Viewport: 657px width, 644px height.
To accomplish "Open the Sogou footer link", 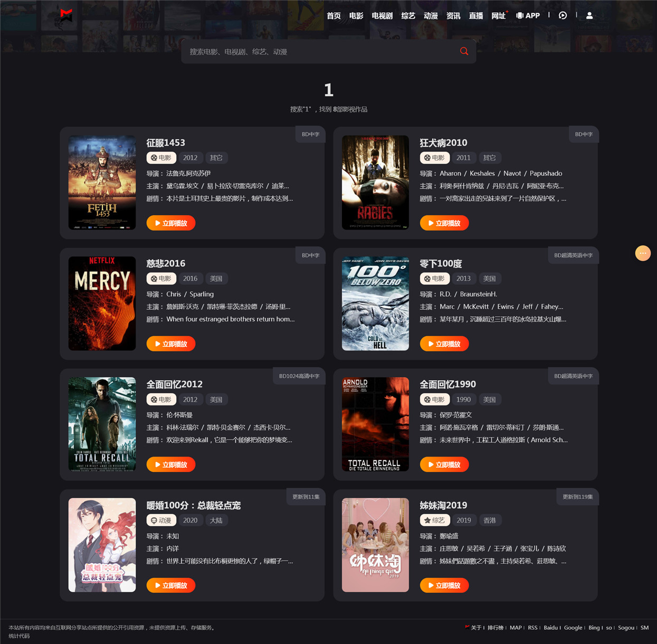I will pyautogui.click(x=626, y=628).
